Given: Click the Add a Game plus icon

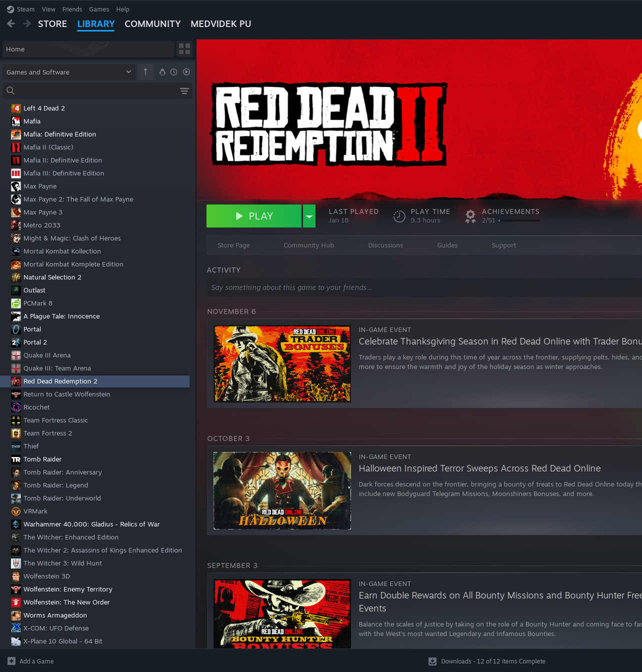Looking at the screenshot, I should point(11,661).
